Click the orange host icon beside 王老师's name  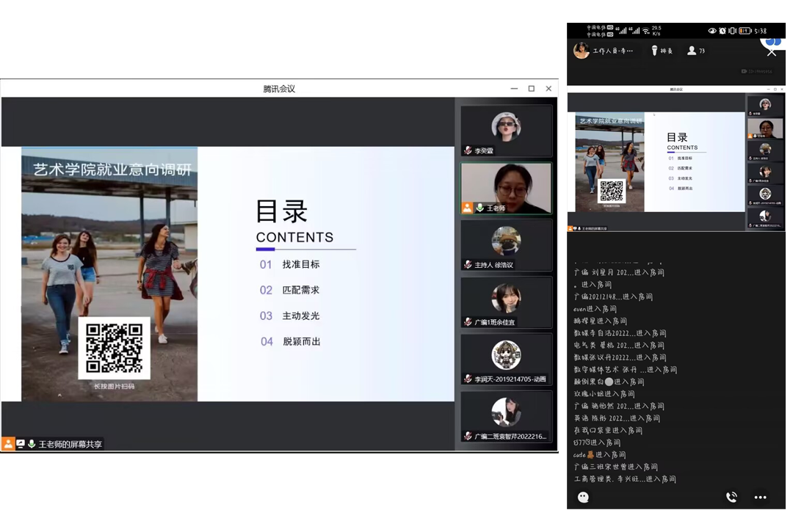[467, 208]
